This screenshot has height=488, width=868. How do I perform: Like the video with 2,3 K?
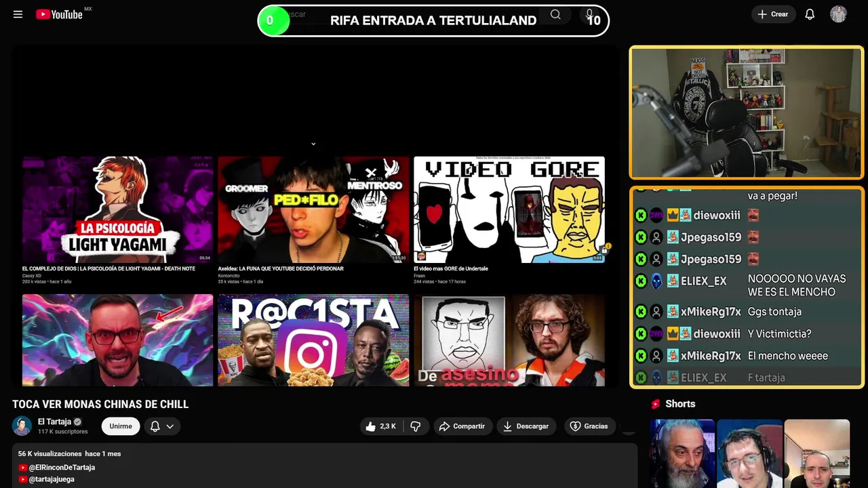380,426
